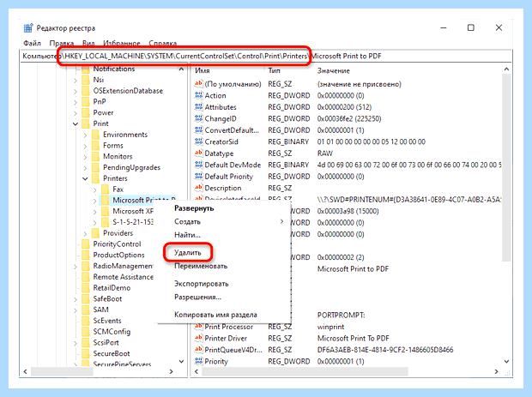Open the Файл menu
This screenshot has height=397, width=532.
(32, 44)
